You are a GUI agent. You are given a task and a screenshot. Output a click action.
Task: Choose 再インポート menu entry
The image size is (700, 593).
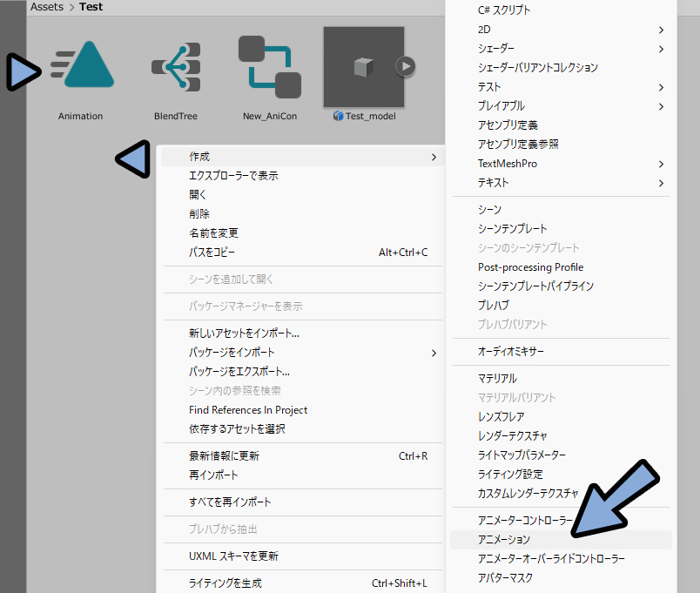pyautogui.click(x=303, y=475)
